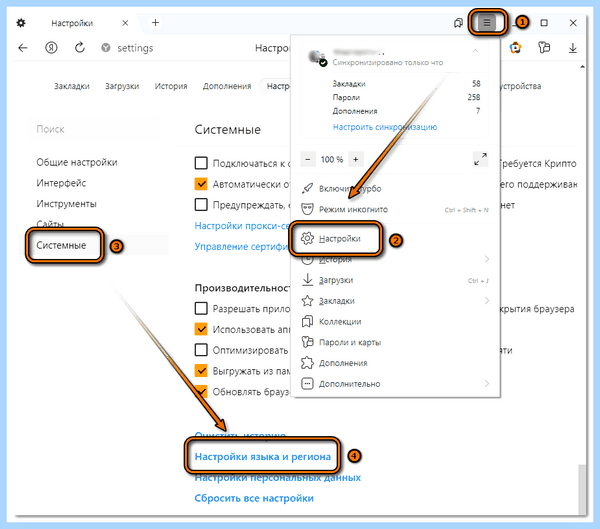This screenshot has height=529, width=600.
Task: Open the Yandex Browser main menu button
Action: [487, 23]
